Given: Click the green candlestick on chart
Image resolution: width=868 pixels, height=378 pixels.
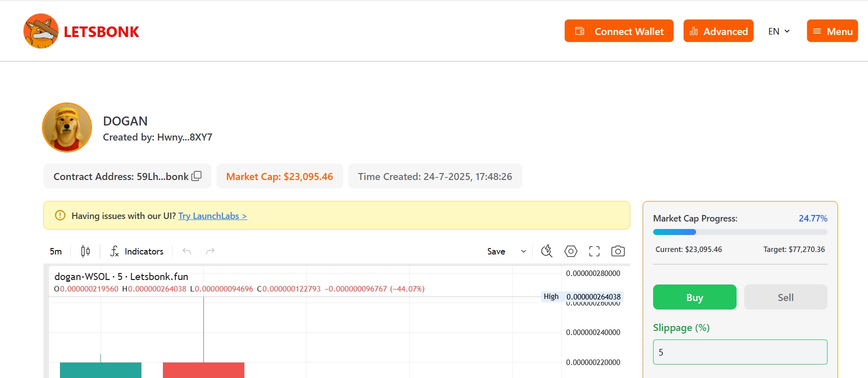Looking at the screenshot, I should pos(100,370).
